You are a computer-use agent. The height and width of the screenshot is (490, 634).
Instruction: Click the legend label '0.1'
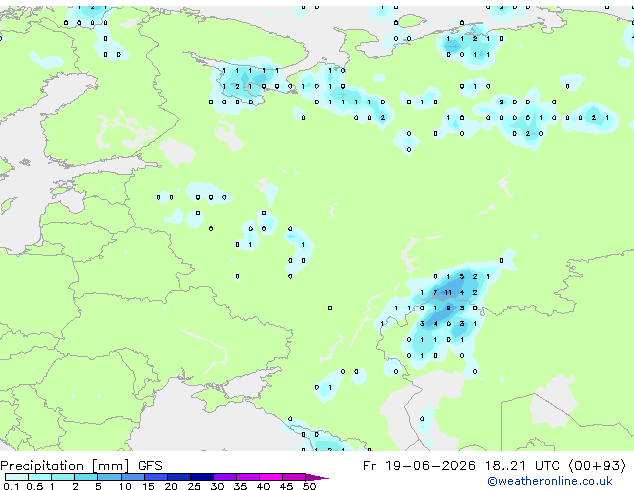(11, 486)
